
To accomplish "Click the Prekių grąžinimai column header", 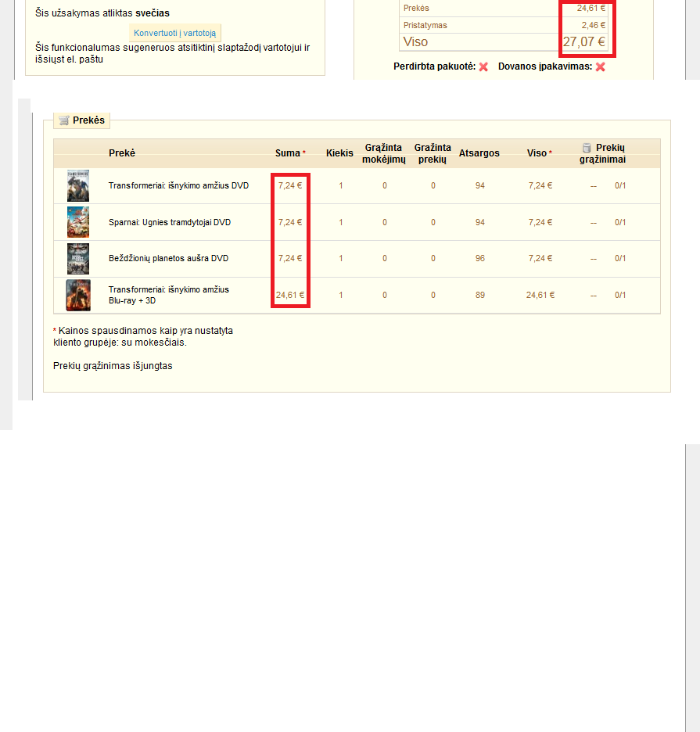I will (602, 153).
